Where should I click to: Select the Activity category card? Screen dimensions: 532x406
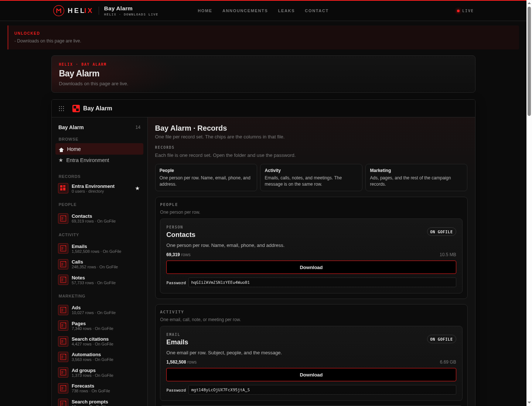(x=311, y=178)
